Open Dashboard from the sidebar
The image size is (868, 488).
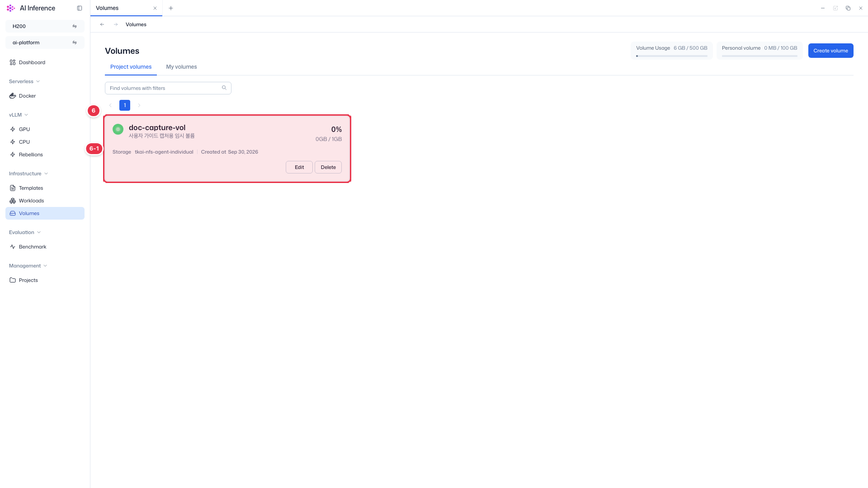click(45, 62)
